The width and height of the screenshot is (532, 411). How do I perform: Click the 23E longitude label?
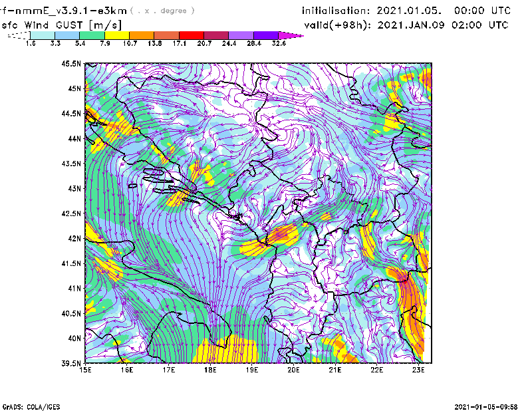tap(418, 370)
